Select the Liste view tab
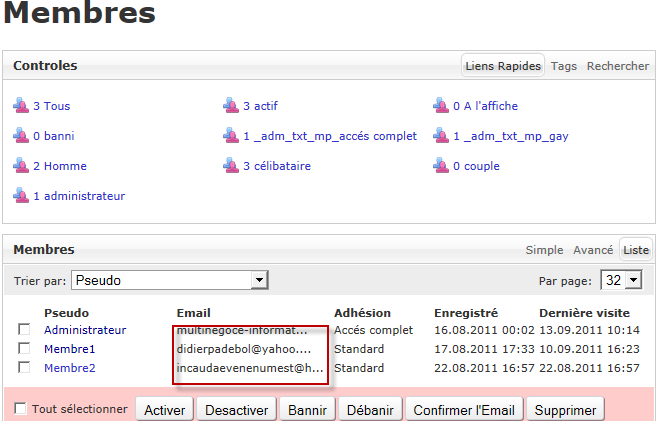 coord(636,250)
